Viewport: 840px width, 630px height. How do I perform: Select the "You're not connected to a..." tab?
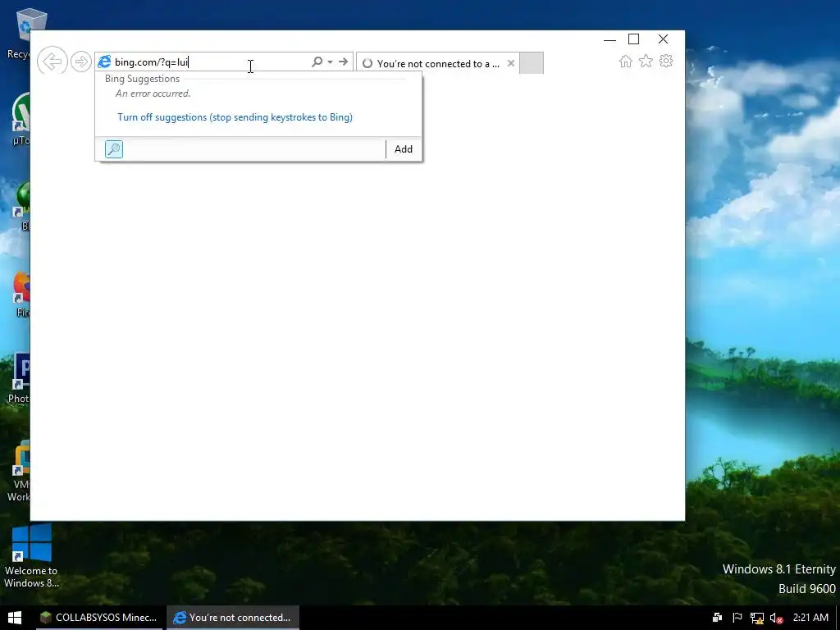[x=438, y=63]
